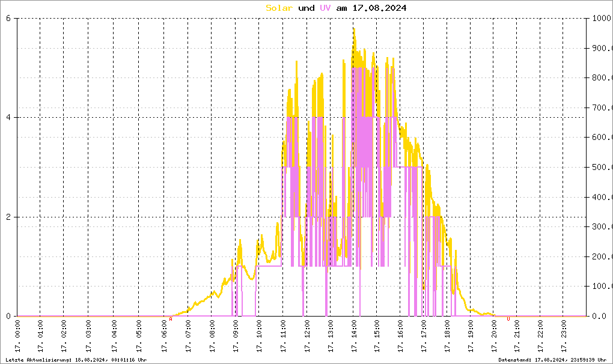Image resolution: width=613 pixels, height=364 pixels.
Task: Click the time label '17. 20:00'
Action: click(x=494, y=336)
